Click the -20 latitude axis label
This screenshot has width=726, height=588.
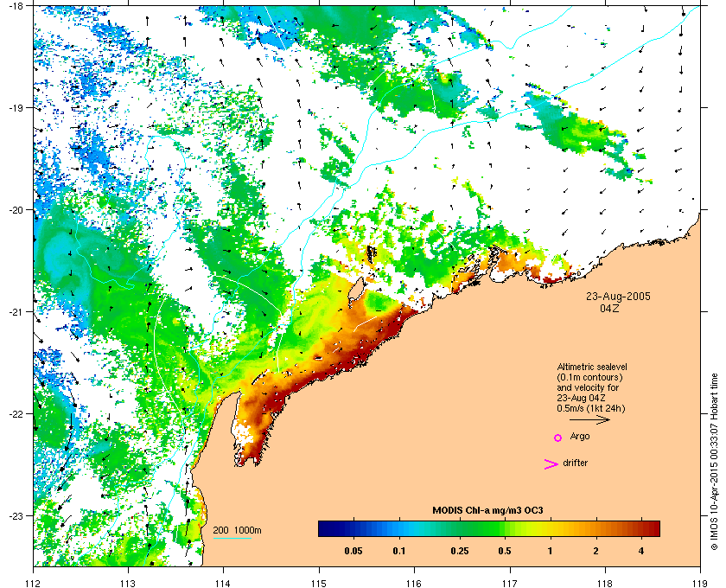[16, 210]
